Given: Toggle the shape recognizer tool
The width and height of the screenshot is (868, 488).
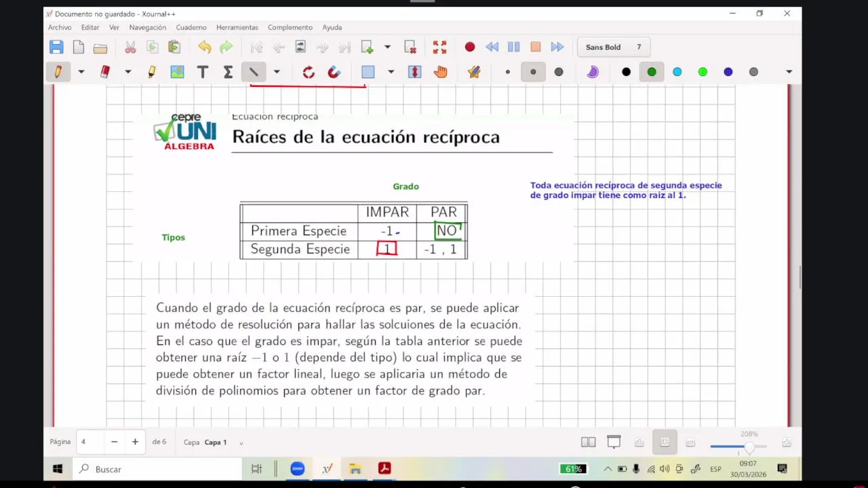Looking at the screenshot, I should pos(309,72).
